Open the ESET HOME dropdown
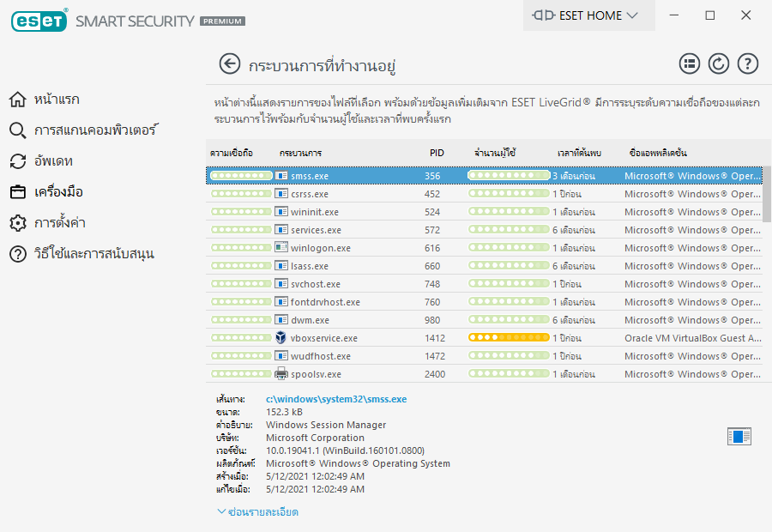The height and width of the screenshot is (532, 772). click(588, 15)
